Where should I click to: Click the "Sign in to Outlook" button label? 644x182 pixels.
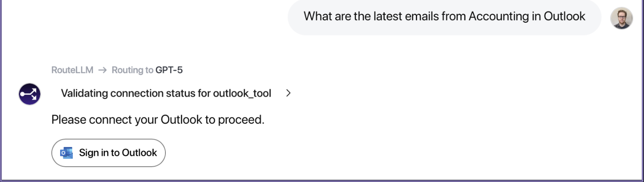(118, 153)
